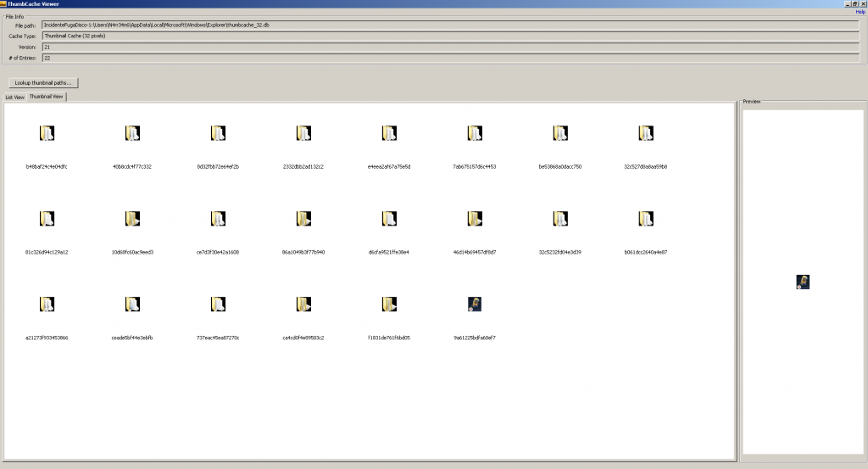
Task: Click folder icon 737eac45ea87270c
Action: click(x=218, y=304)
